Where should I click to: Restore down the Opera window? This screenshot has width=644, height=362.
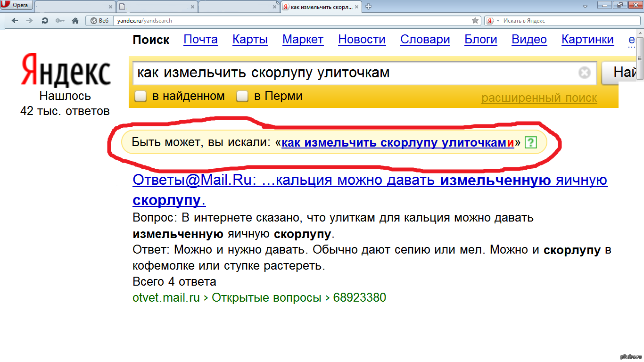click(619, 5)
